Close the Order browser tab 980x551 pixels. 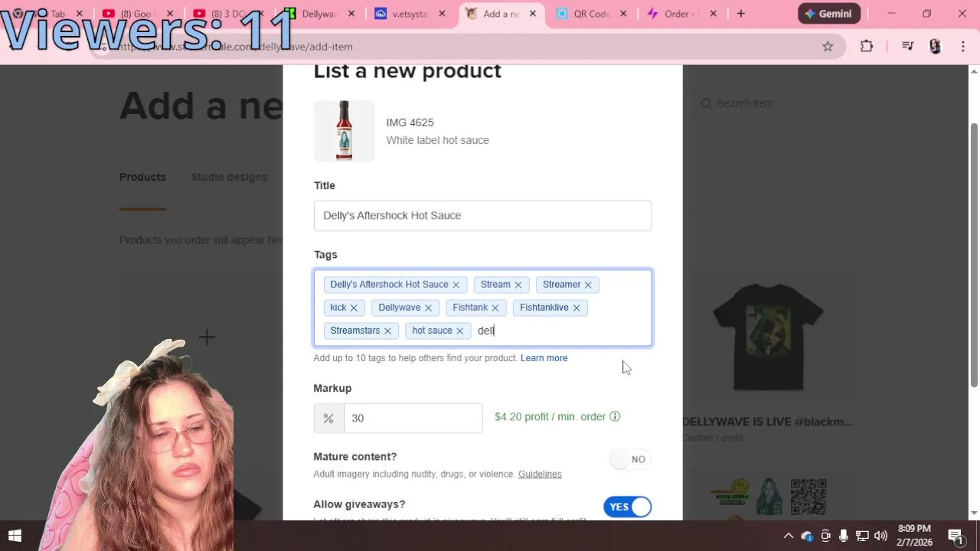714,14
